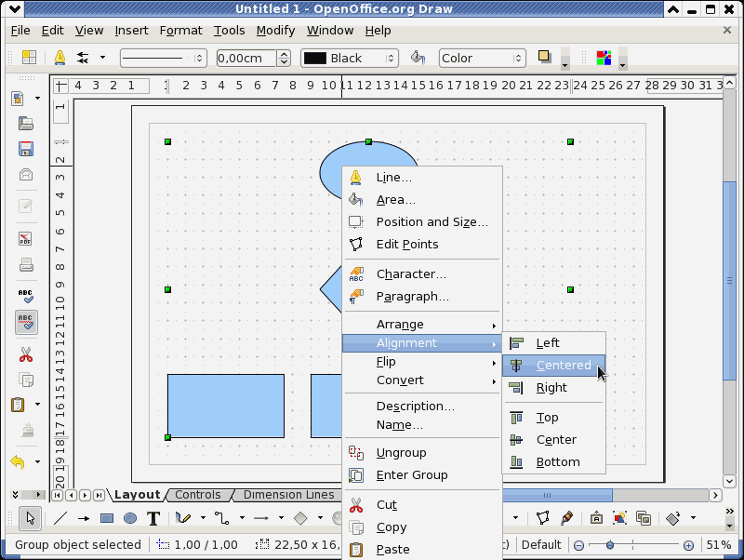Click the zoom in plus button
The image size is (744, 560).
[x=688, y=545]
